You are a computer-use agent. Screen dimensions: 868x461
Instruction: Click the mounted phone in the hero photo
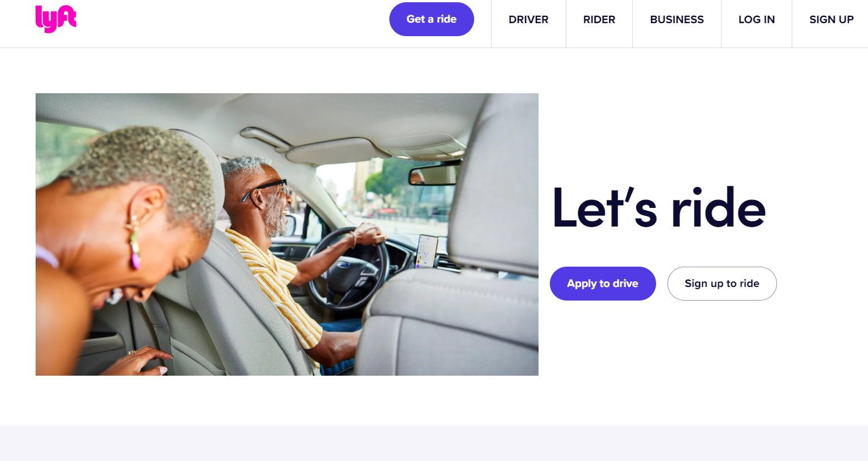point(427,251)
